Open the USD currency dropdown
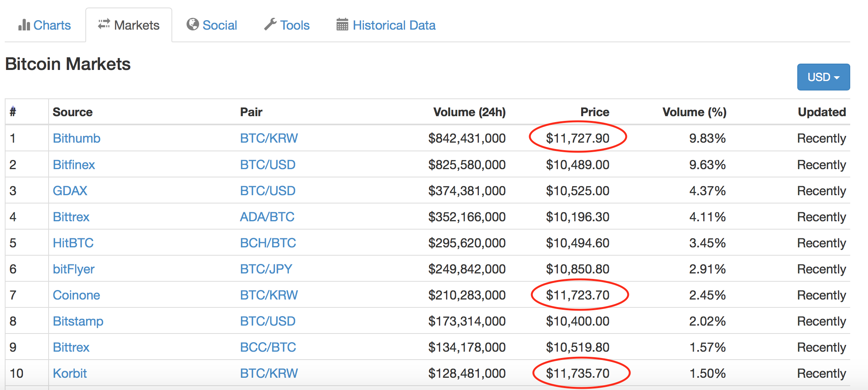This screenshot has height=390, width=868. (x=823, y=77)
